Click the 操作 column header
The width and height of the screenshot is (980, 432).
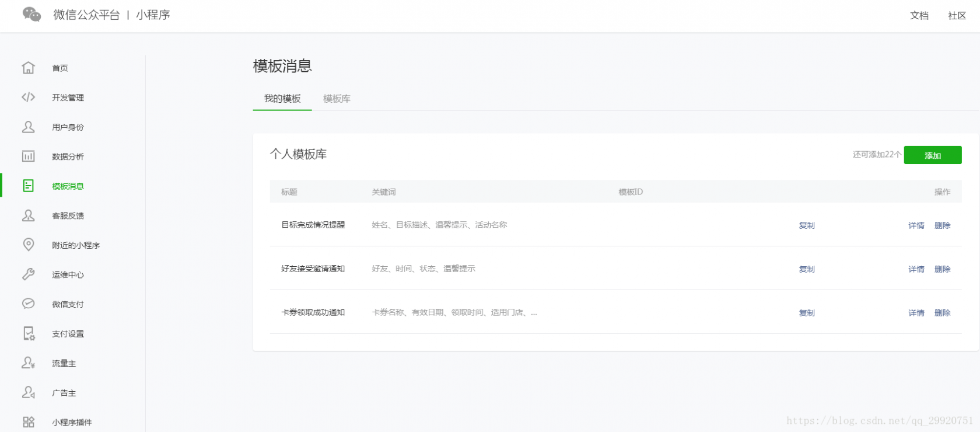[x=943, y=192]
